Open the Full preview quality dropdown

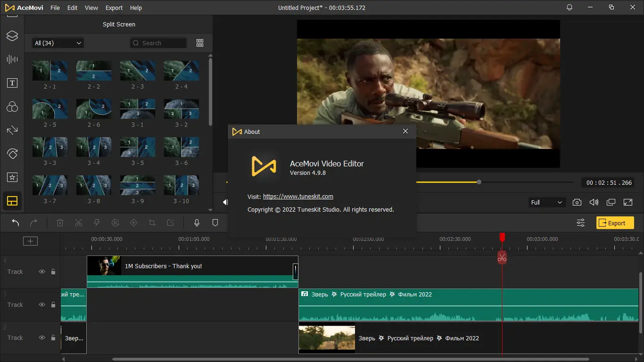(546, 202)
